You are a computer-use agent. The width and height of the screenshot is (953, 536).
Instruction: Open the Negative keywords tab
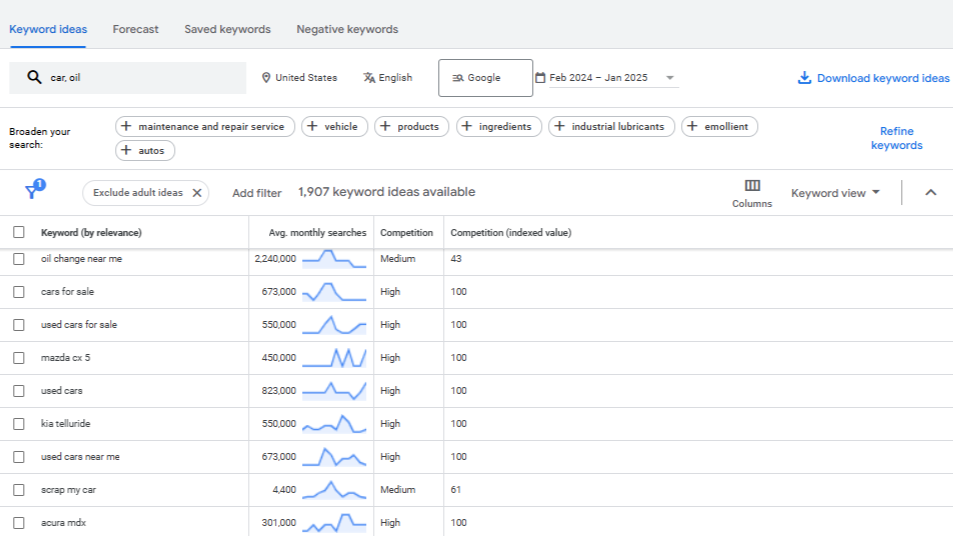[x=347, y=29]
